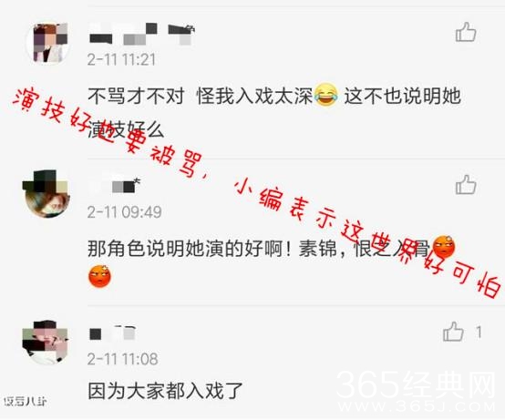Open first commenter's pixelated avatar
The width and height of the screenshot is (505, 420).
click(48, 43)
